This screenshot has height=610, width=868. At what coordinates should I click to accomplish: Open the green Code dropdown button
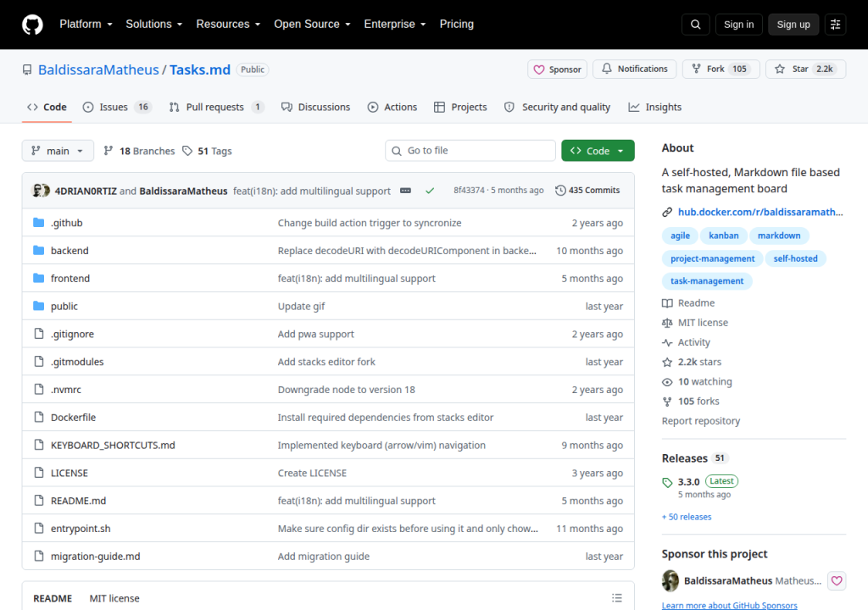(x=598, y=151)
